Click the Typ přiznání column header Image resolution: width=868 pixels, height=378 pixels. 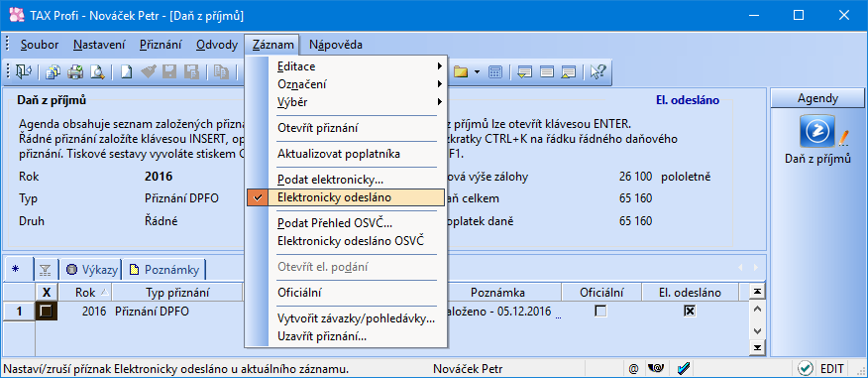coord(177,292)
